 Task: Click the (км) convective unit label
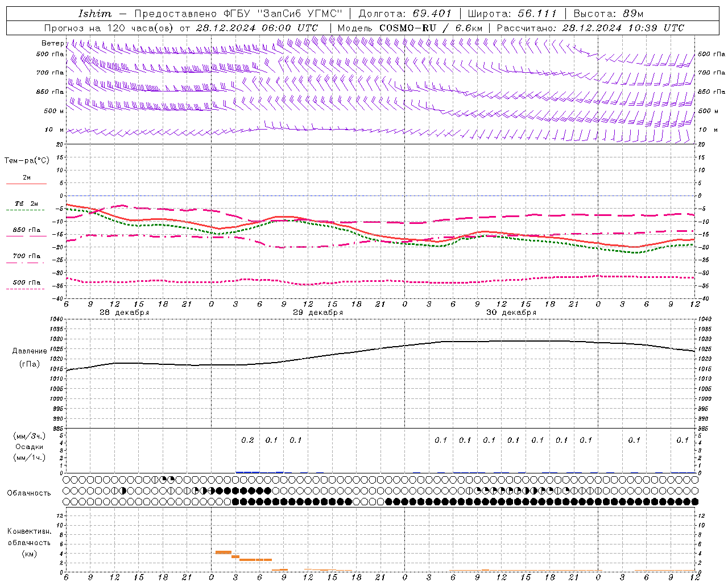click(29, 554)
